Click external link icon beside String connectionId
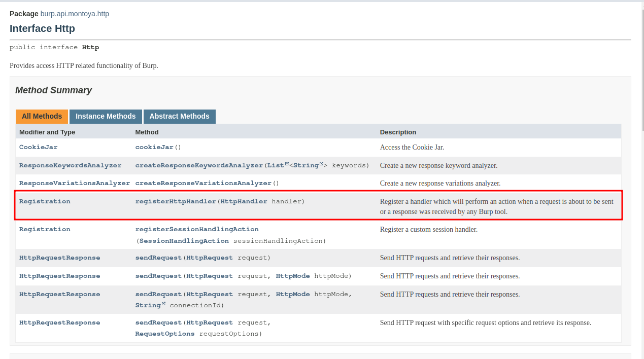Image resolution: width=644 pixels, height=359 pixels. click(163, 304)
